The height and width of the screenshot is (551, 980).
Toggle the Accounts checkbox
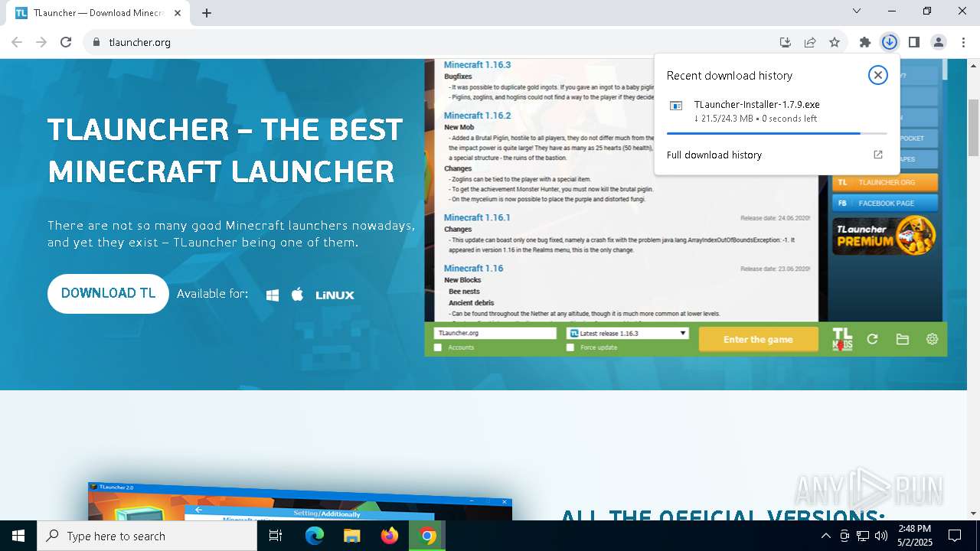(438, 347)
